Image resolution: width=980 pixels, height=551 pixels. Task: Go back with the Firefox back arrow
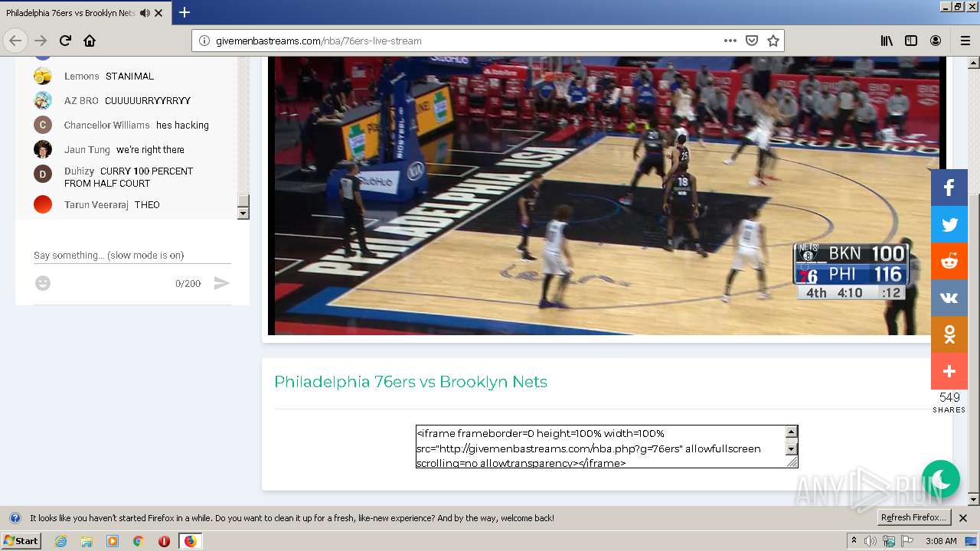point(15,41)
